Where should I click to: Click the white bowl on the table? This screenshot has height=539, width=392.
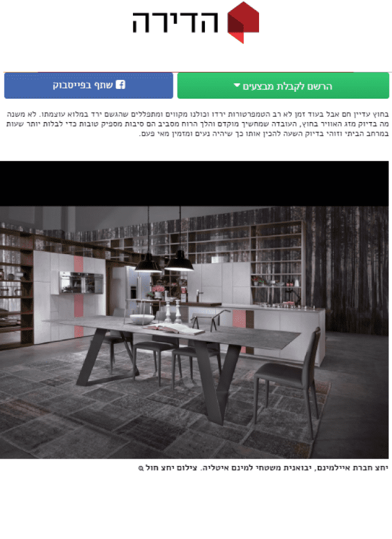(x=142, y=319)
